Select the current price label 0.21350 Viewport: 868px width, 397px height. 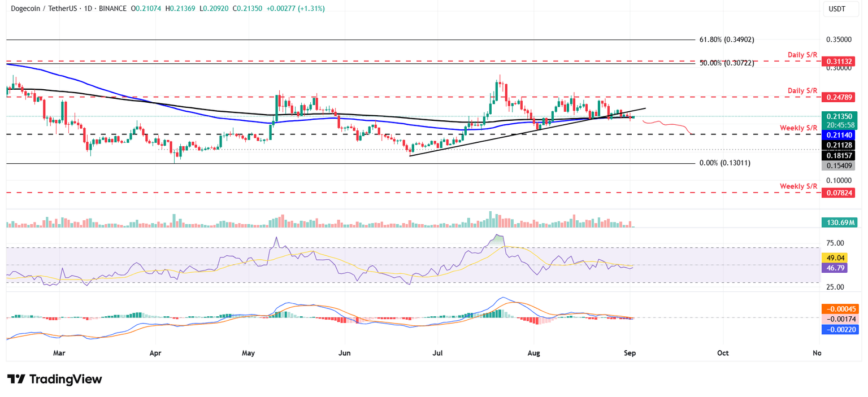(840, 116)
